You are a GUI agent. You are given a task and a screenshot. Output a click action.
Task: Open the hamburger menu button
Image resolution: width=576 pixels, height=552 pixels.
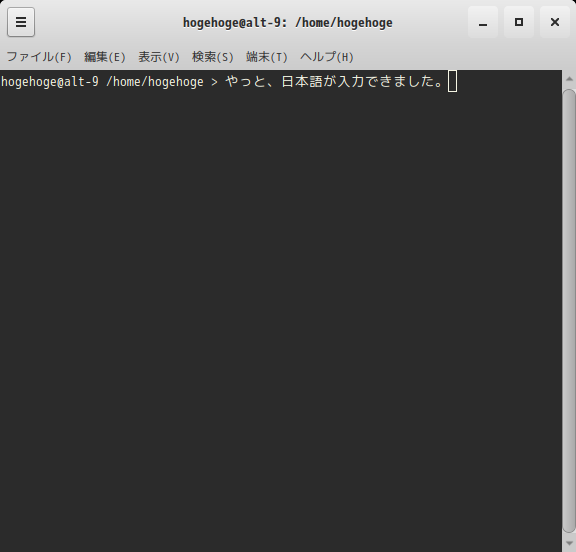[x=21, y=22]
